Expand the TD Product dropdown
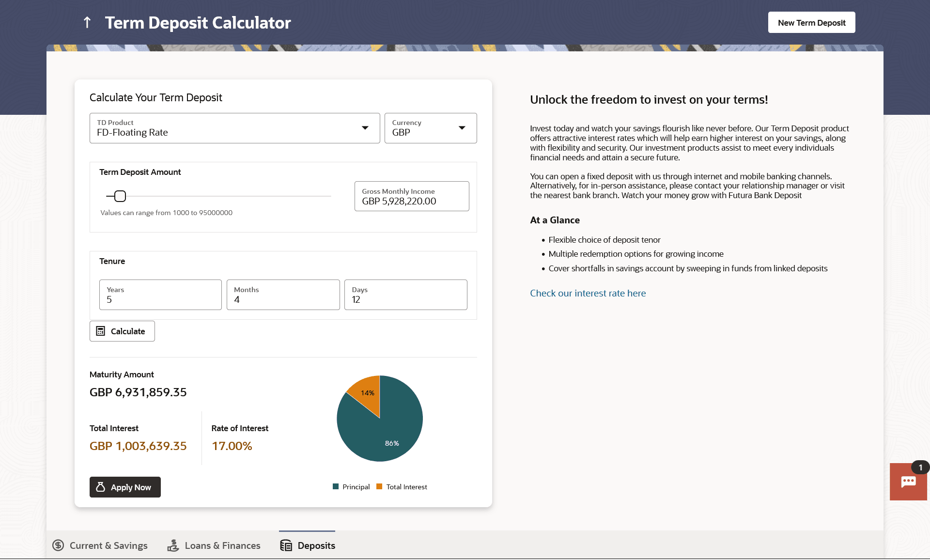 pos(365,128)
